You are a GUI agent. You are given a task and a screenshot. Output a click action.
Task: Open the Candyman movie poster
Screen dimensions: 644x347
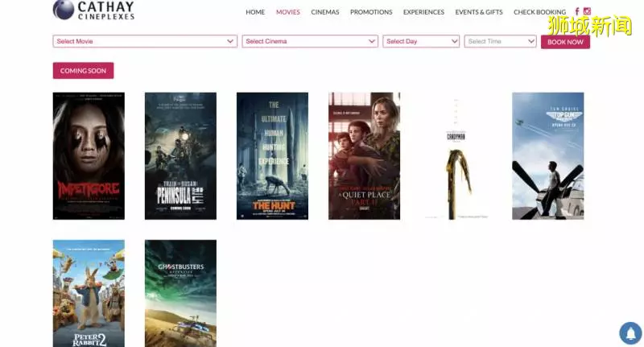coord(456,156)
